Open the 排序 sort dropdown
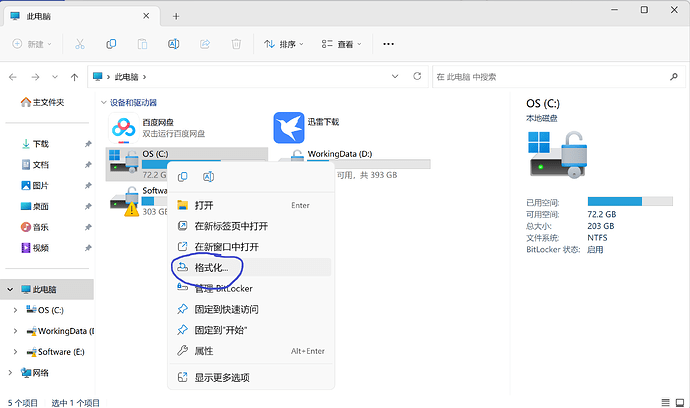Viewport: 690px width, 408px height. [284, 44]
